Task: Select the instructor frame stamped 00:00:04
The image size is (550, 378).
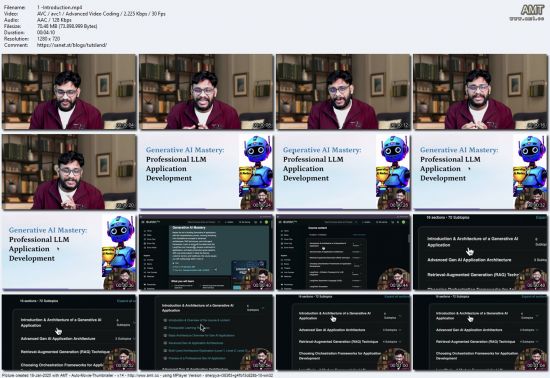Action: coord(69,92)
